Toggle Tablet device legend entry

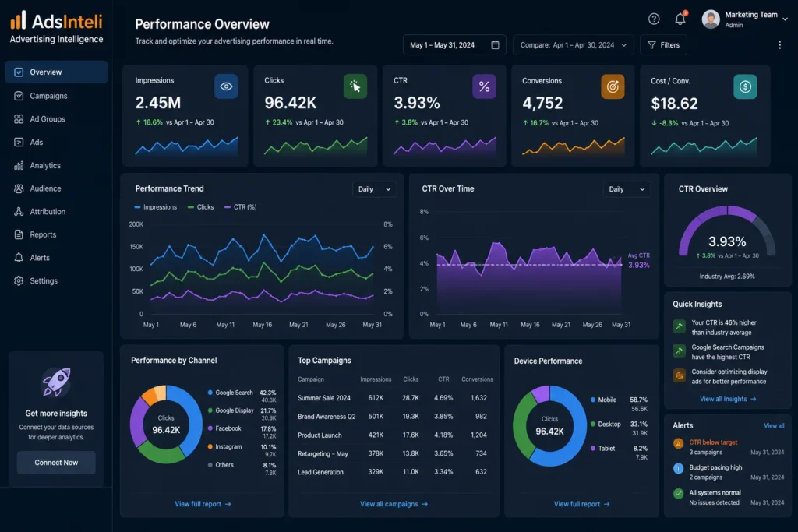(x=603, y=448)
